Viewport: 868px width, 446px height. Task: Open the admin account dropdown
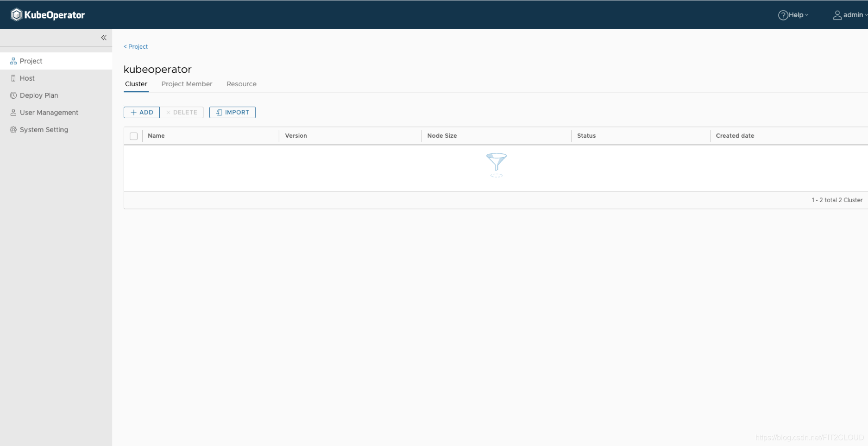(850, 15)
